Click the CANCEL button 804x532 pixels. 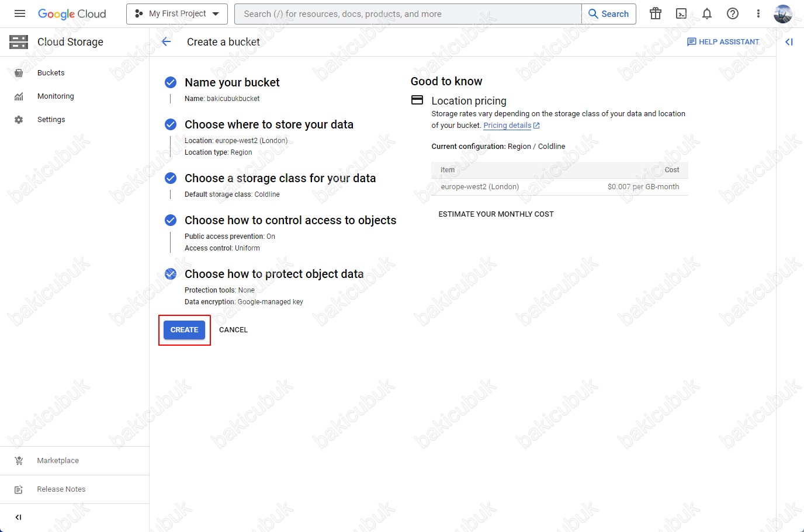click(233, 330)
